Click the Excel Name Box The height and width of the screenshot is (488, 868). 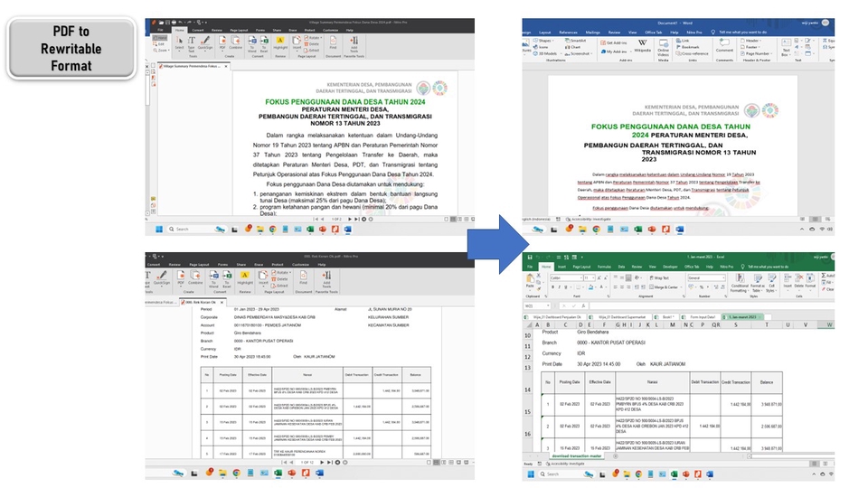(536, 305)
